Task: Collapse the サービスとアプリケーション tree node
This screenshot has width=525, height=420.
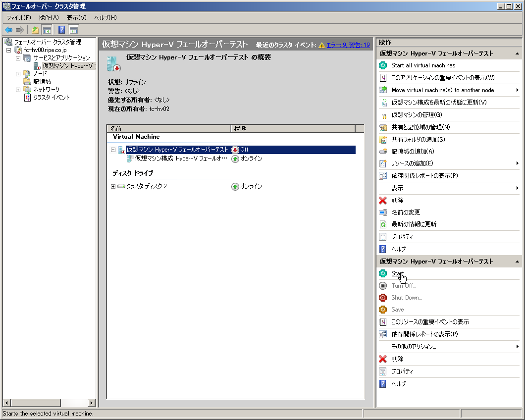Action: coord(18,58)
